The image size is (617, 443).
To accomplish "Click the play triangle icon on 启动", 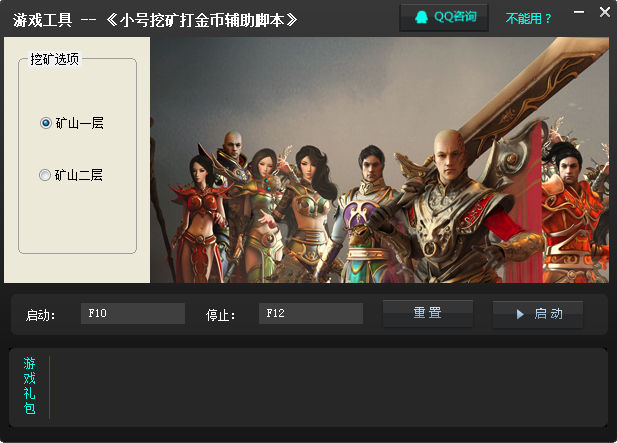I will point(520,314).
